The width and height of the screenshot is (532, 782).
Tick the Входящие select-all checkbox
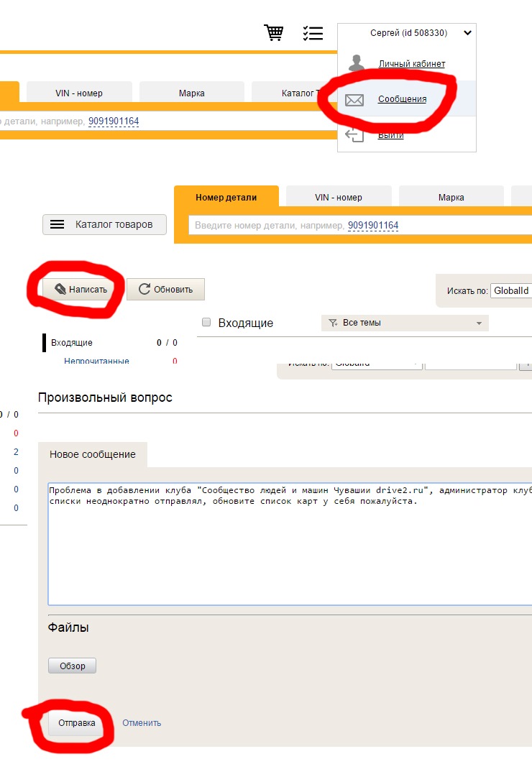[x=206, y=322]
